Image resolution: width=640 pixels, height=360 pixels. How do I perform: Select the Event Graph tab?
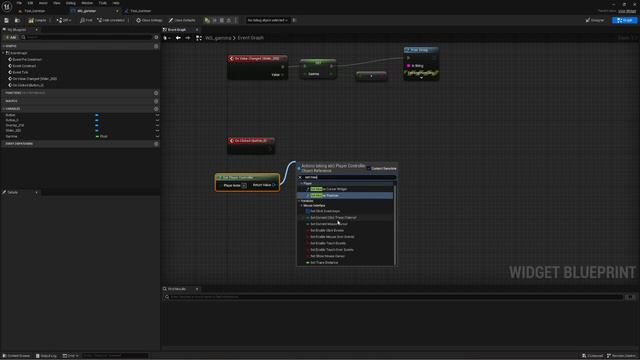click(177, 30)
